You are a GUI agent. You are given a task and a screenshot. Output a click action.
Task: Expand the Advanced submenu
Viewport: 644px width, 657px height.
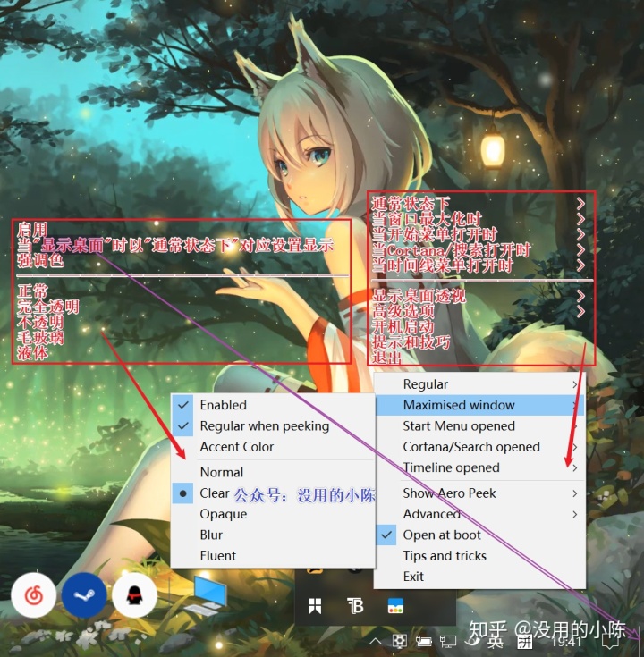coord(479,514)
